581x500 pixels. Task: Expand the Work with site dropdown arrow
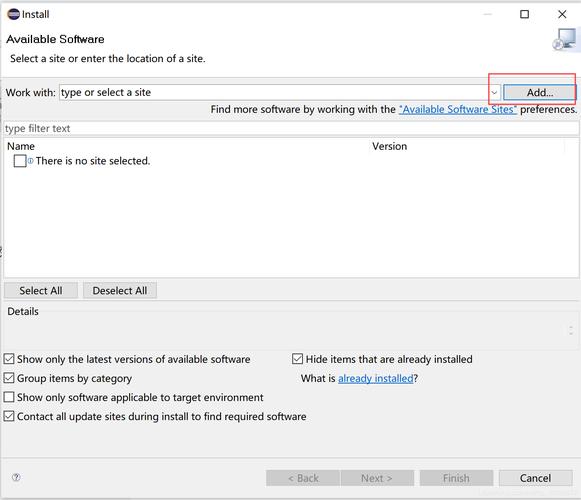click(x=494, y=92)
